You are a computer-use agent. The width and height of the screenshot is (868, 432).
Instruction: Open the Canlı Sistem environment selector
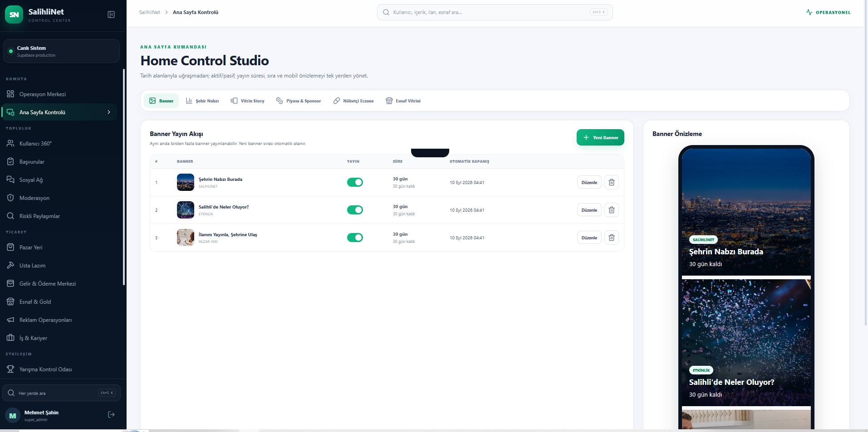click(x=61, y=51)
